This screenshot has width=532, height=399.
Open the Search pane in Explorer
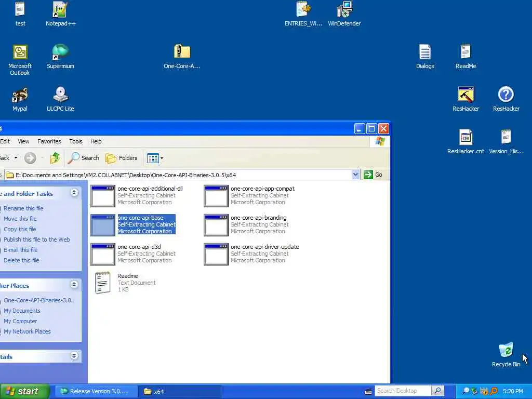pos(84,158)
